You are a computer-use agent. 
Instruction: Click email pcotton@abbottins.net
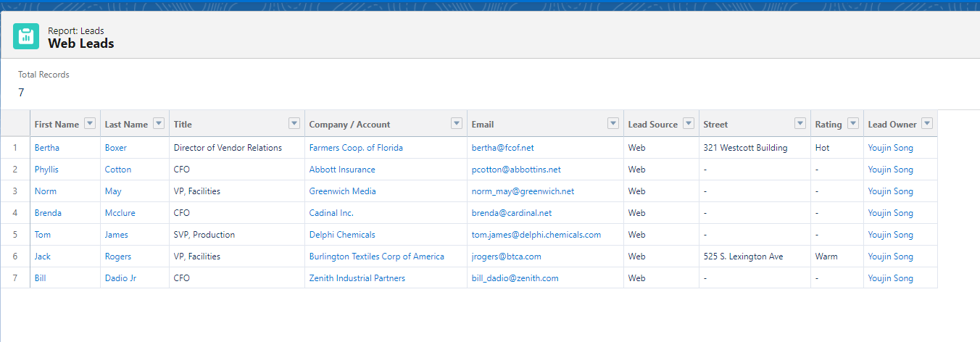(516, 170)
